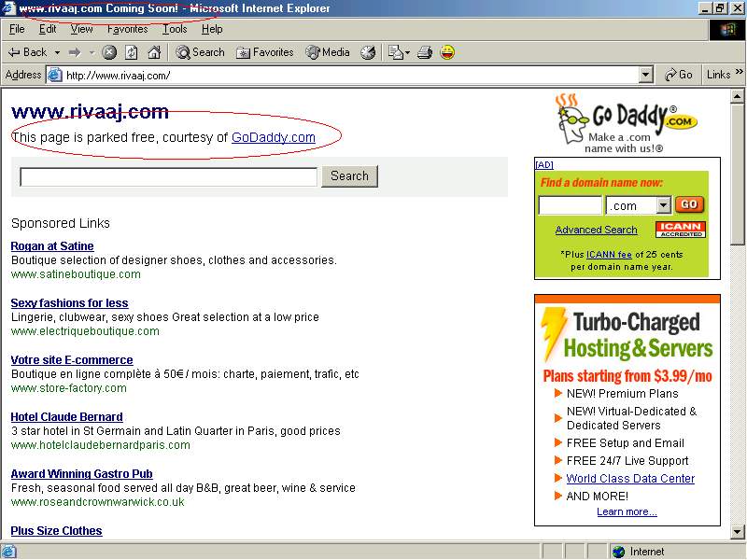The width and height of the screenshot is (747, 560).
Task: Open the Back history dropdown arrow
Action: [57, 53]
